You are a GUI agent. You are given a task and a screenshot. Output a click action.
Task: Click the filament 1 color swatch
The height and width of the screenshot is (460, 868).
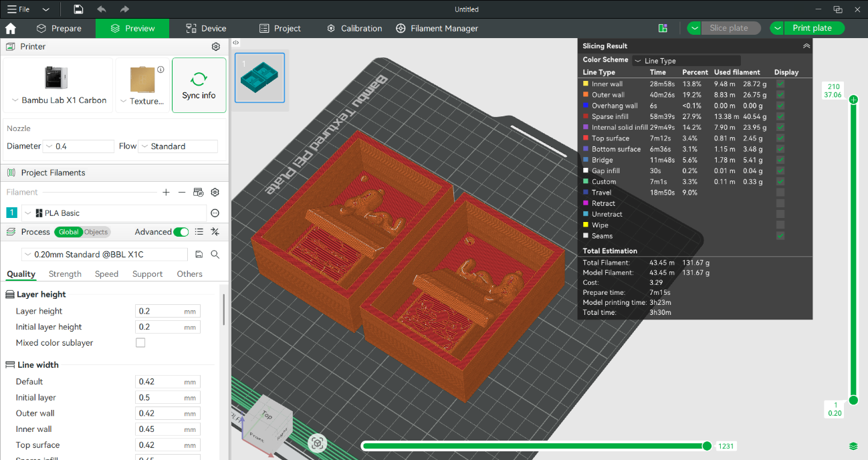[x=12, y=213]
